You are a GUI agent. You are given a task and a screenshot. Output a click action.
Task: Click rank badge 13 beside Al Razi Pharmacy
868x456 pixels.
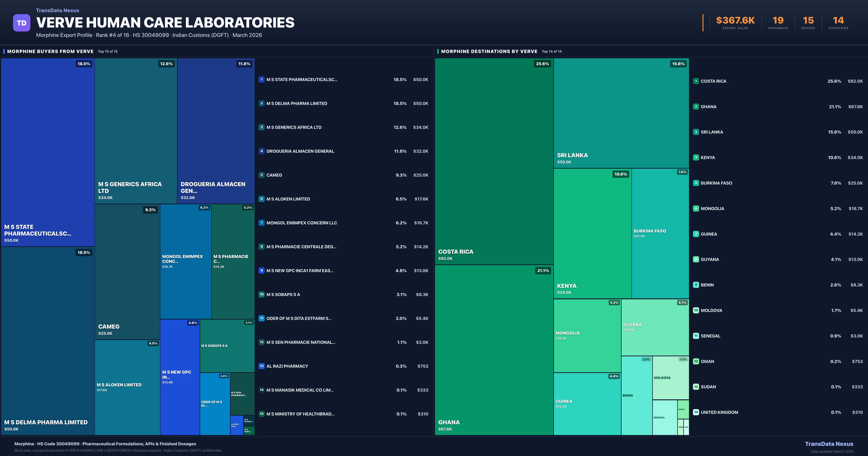pyautogui.click(x=261, y=366)
